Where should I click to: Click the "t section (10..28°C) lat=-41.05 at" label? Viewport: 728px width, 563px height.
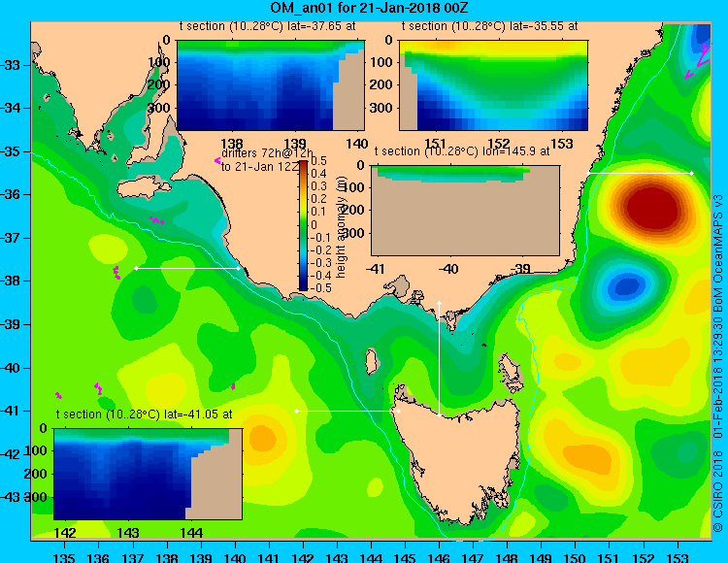click(144, 414)
